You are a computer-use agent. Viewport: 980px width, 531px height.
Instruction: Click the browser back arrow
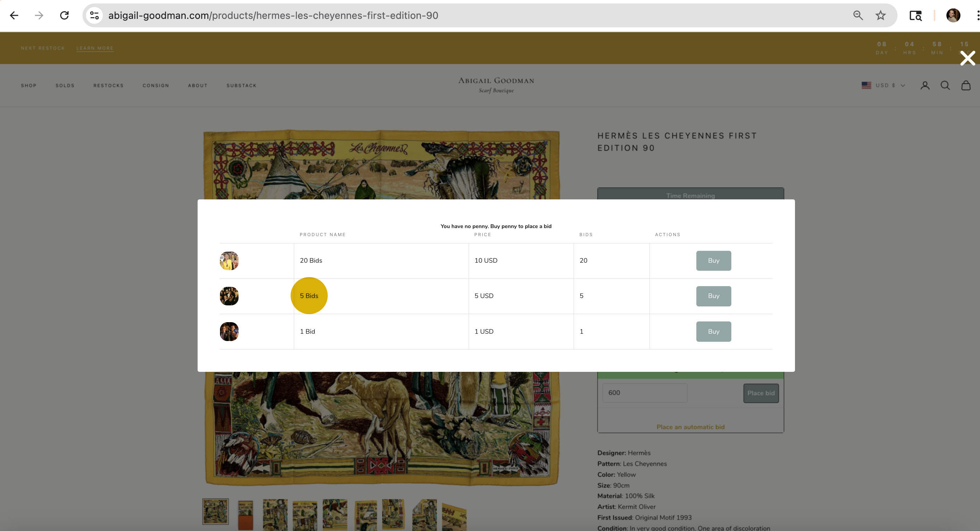14,15
